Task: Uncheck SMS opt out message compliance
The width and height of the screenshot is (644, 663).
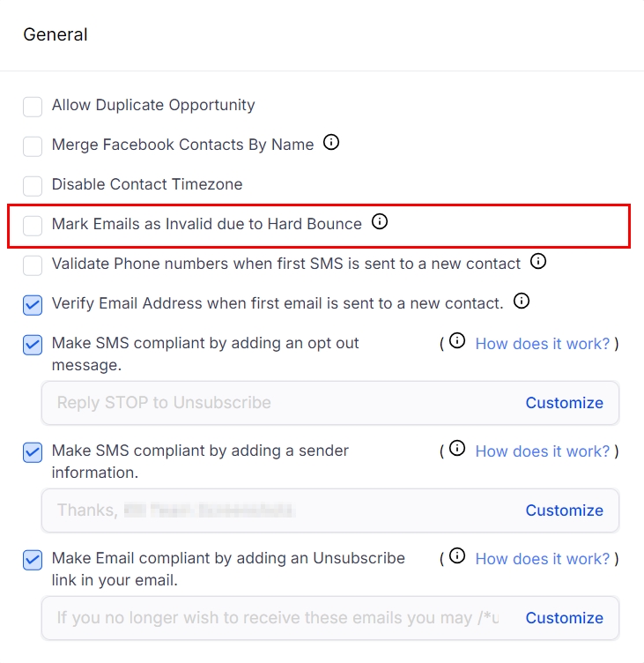Action: [33, 344]
